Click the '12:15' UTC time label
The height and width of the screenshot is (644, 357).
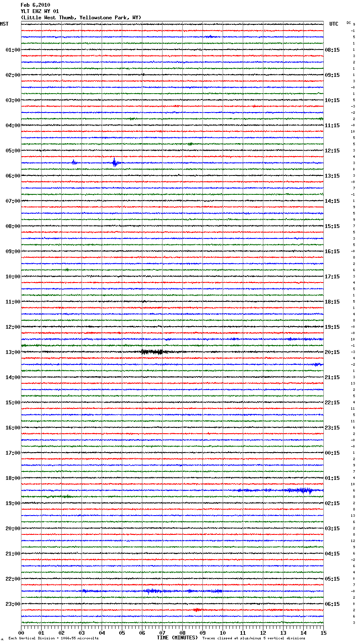332,151
